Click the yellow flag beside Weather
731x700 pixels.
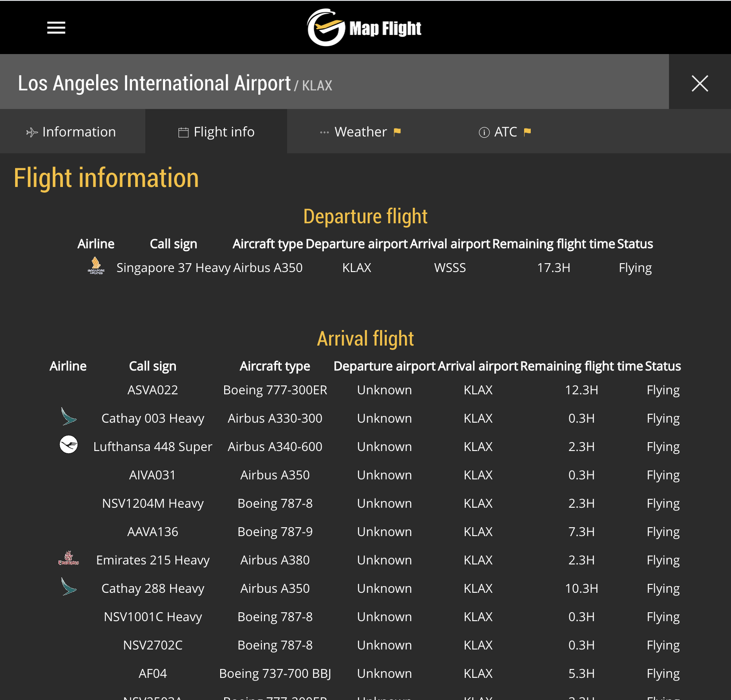click(x=397, y=132)
